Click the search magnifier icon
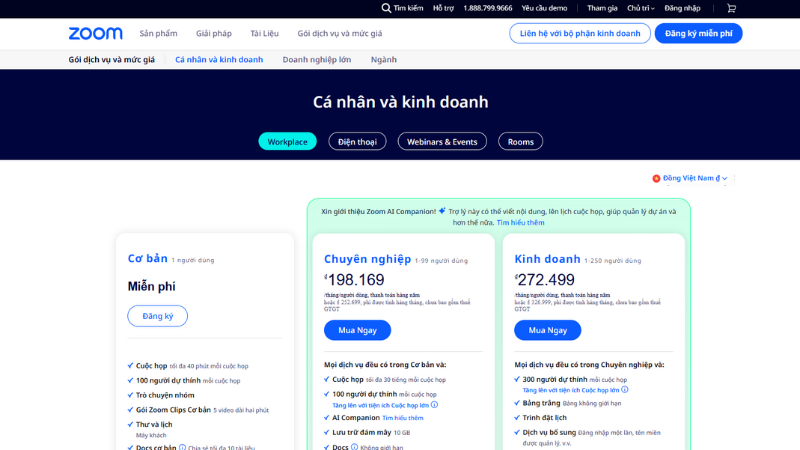The width and height of the screenshot is (800, 450). (x=386, y=8)
